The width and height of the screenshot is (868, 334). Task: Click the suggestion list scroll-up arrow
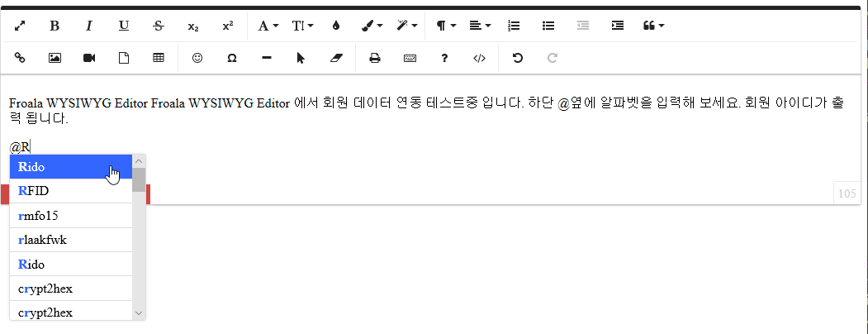(x=139, y=161)
